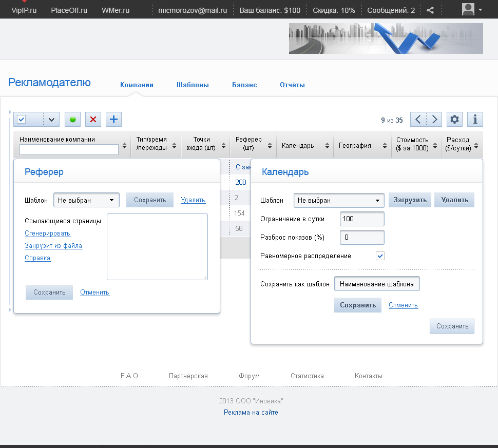Open WMer.ru in top bar
Image resolution: width=498 pixels, height=448 pixels.
116,10
